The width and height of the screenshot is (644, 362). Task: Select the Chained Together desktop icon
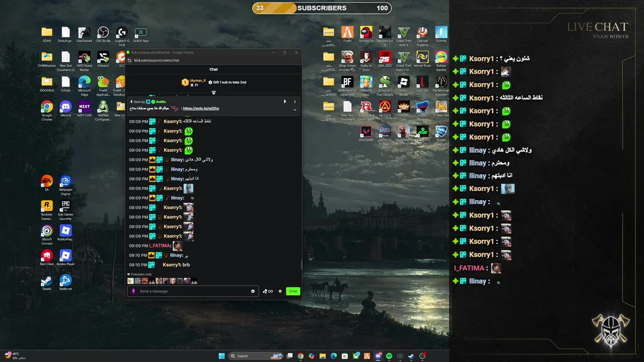pyautogui.click(x=423, y=36)
